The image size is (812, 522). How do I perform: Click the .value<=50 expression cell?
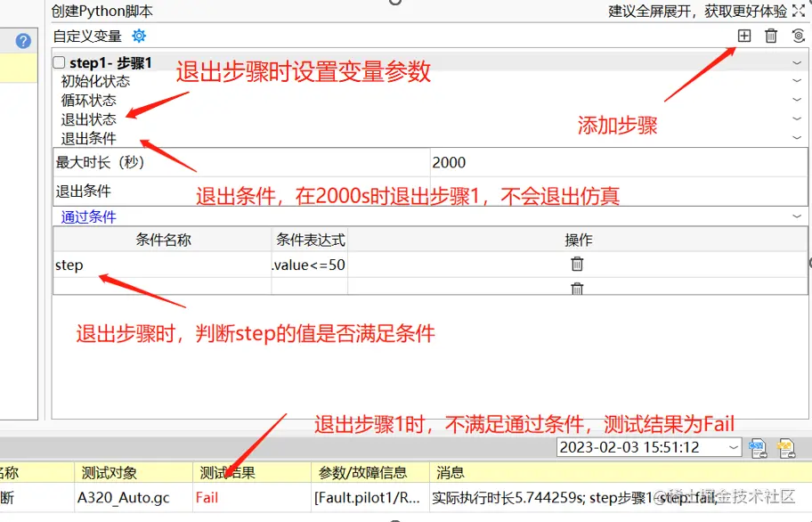tap(309, 265)
